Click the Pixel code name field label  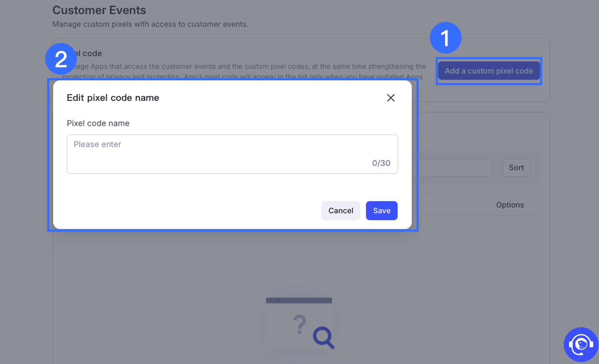coord(98,123)
